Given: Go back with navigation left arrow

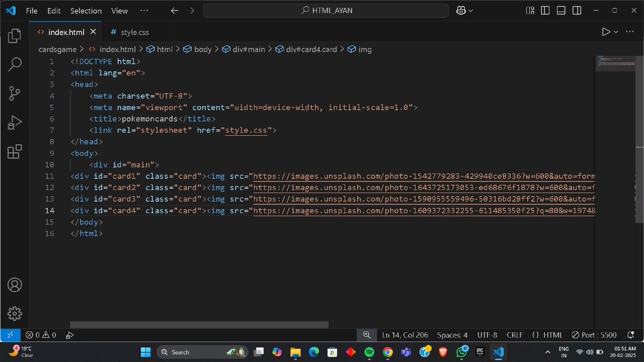Looking at the screenshot, I should 174,10.
